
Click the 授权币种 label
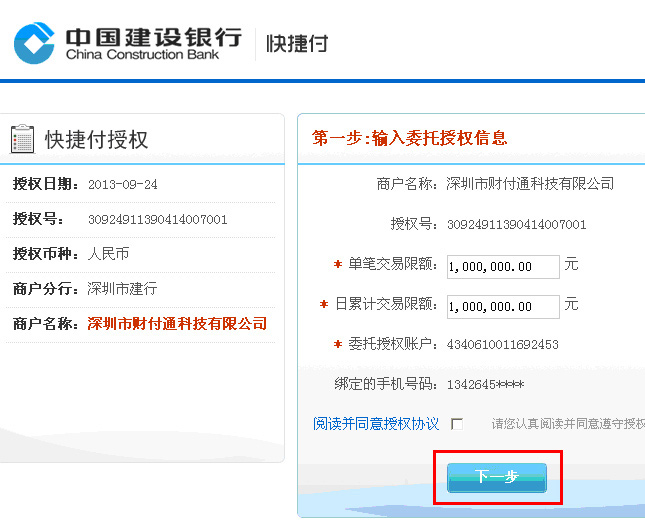tap(45, 253)
